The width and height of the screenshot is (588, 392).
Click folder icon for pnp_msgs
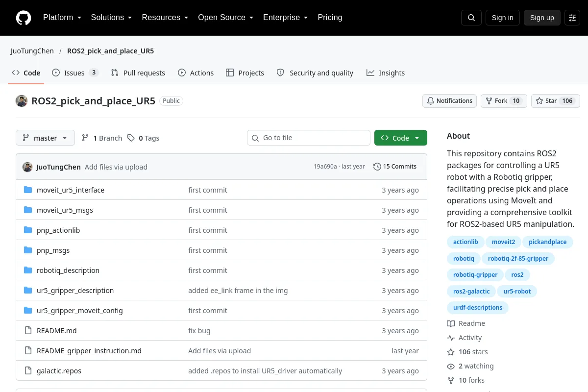[x=28, y=250]
